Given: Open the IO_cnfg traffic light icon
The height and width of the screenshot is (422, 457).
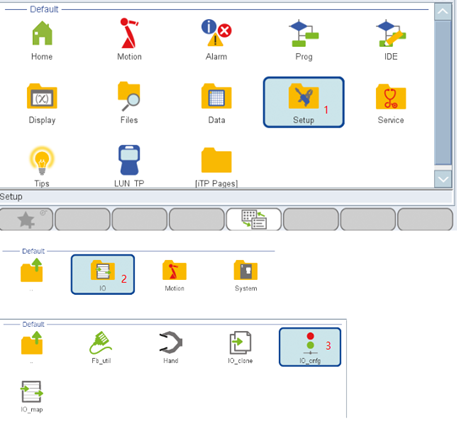Looking at the screenshot, I should pos(310,347).
